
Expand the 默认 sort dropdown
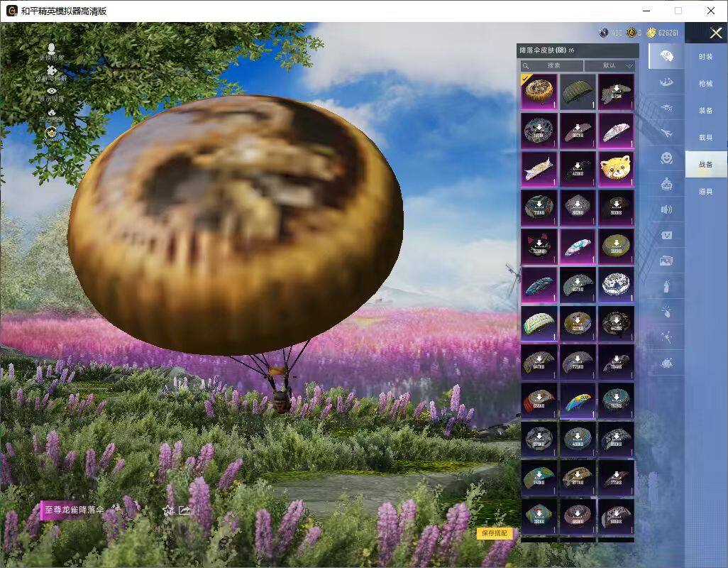(x=610, y=65)
